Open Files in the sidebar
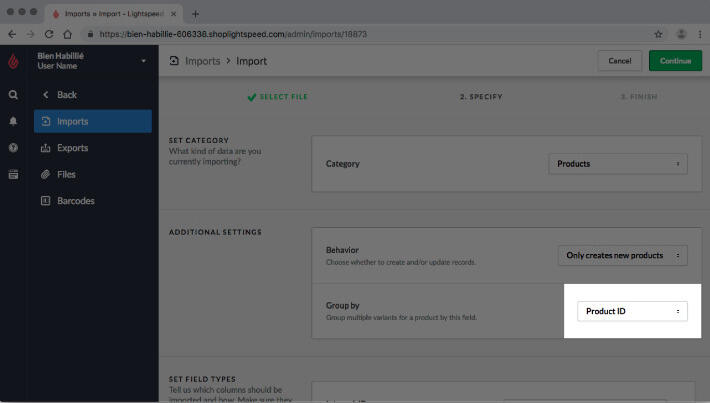The image size is (710, 403). tap(66, 174)
